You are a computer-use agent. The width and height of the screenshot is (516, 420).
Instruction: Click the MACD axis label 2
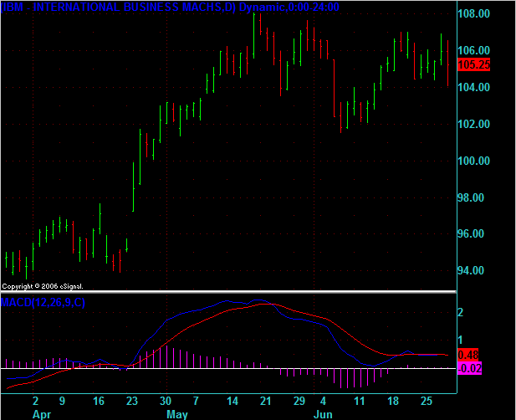click(461, 312)
